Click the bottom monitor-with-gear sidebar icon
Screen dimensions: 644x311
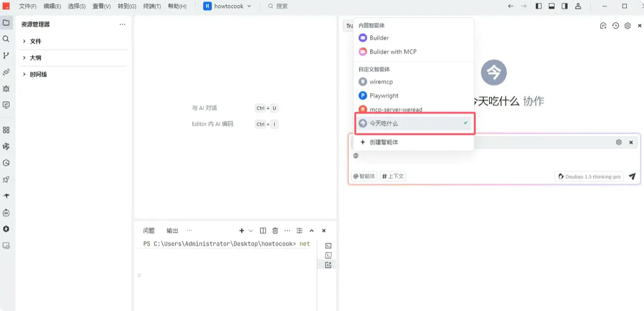point(6,245)
